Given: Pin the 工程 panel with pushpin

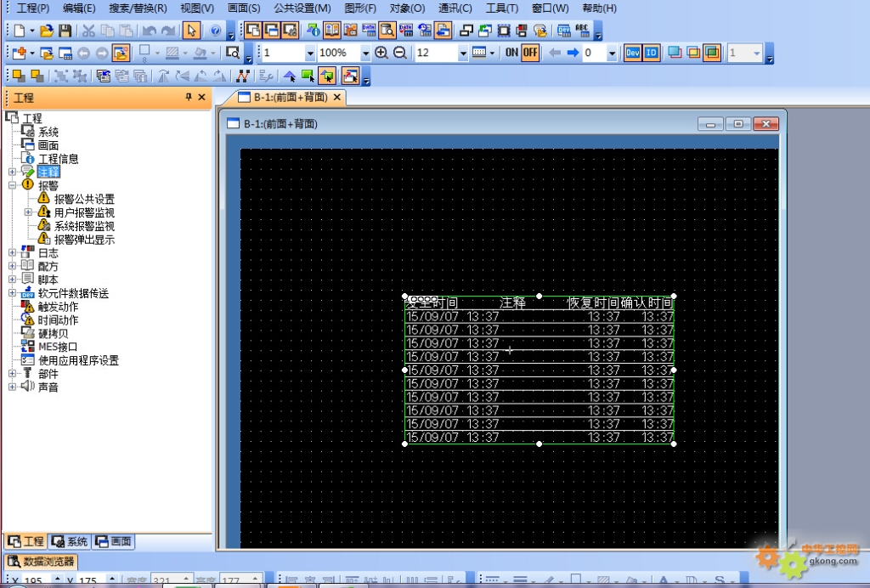Looking at the screenshot, I should (x=189, y=97).
